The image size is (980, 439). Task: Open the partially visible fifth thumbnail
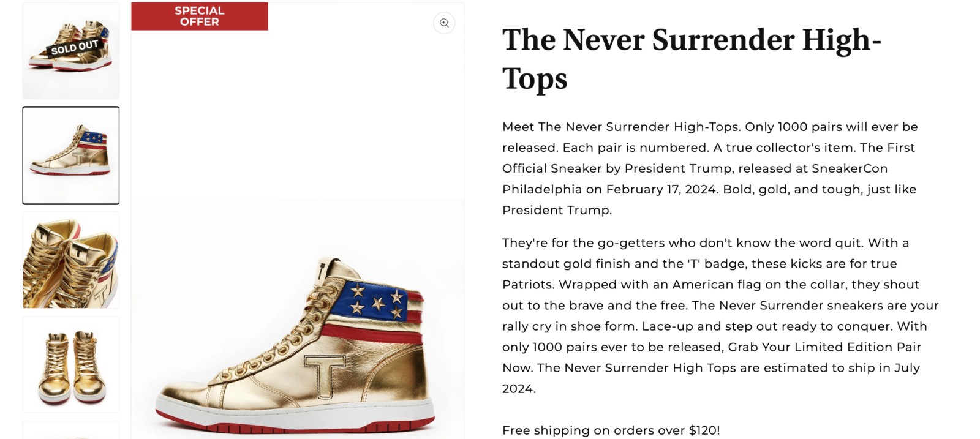(x=70, y=432)
